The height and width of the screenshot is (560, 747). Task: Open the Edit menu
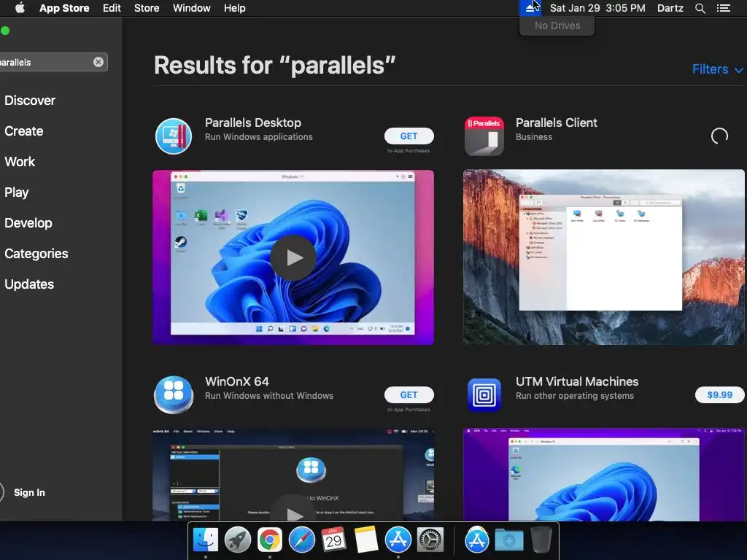112,8
